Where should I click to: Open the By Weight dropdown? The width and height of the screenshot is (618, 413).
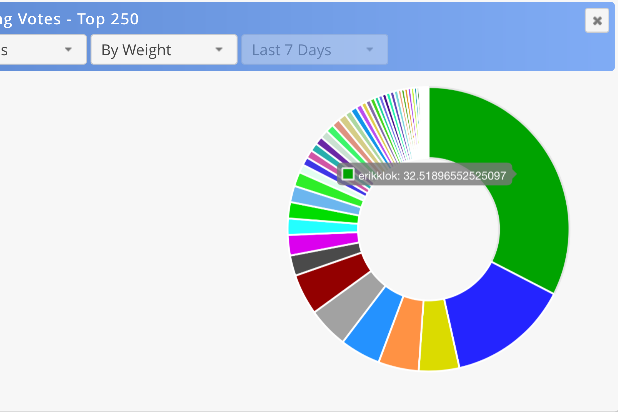(x=164, y=50)
